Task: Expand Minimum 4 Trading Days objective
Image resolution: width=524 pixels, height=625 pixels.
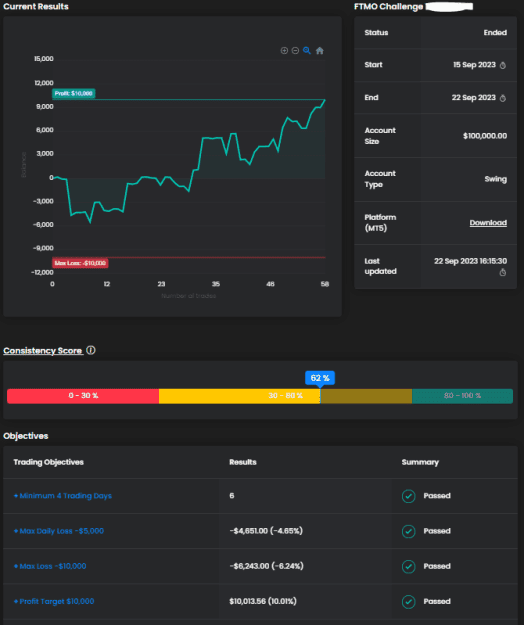Action: click(x=63, y=496)
